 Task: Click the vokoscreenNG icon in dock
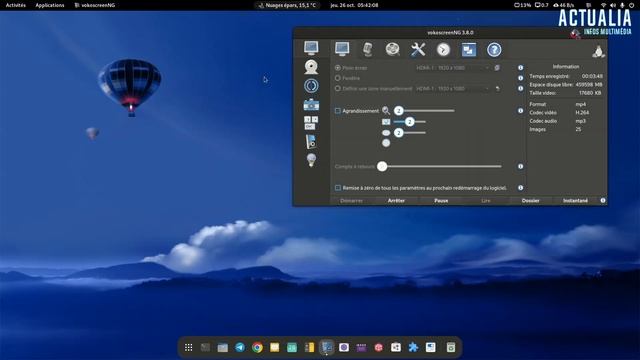[x=327, y=347]
